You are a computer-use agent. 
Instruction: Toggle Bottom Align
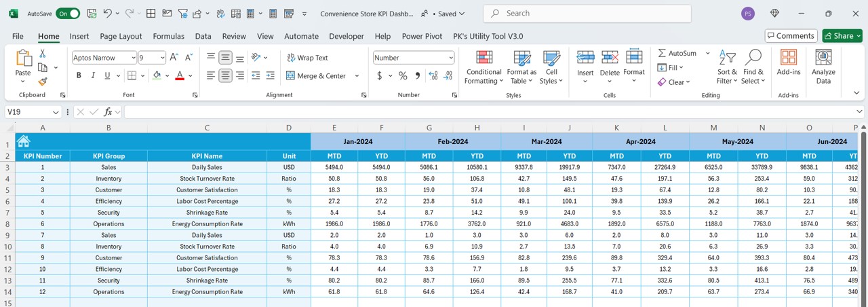tap(240, 58)
